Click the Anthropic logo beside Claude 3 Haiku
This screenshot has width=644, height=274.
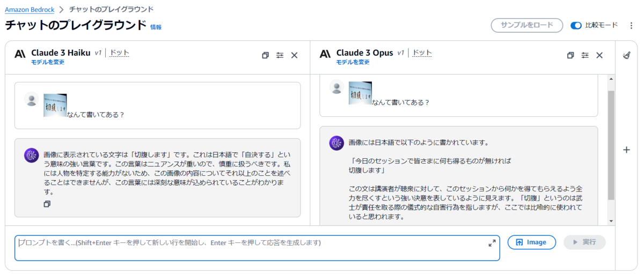coord(20,54)
